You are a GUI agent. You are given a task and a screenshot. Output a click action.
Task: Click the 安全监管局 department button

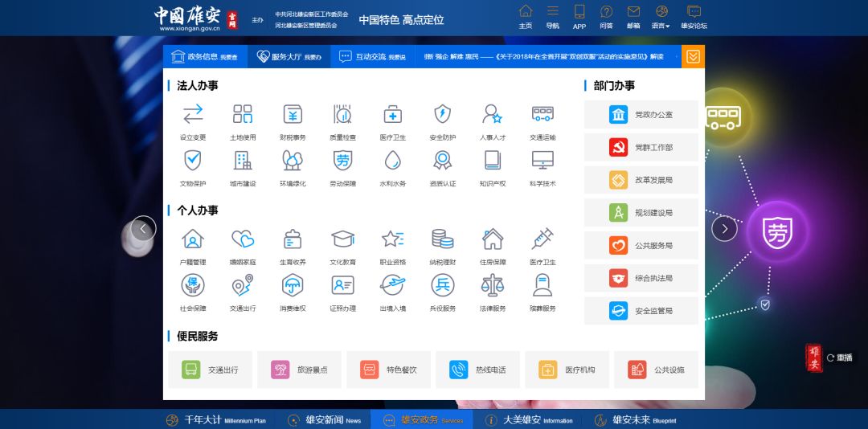[x=641, y=311]
